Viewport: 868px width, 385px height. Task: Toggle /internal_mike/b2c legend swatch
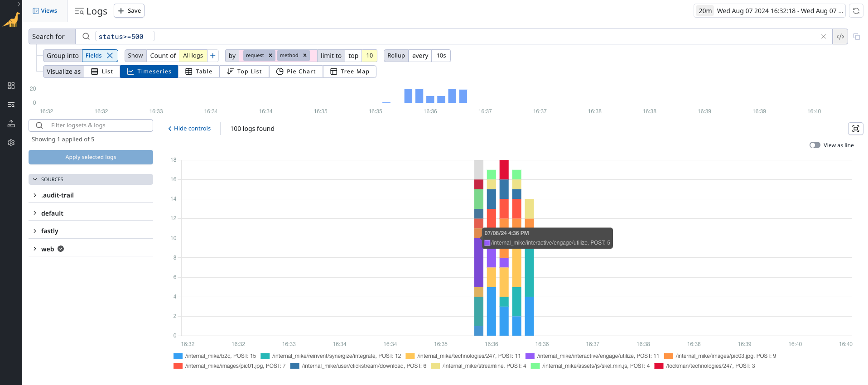178,356
